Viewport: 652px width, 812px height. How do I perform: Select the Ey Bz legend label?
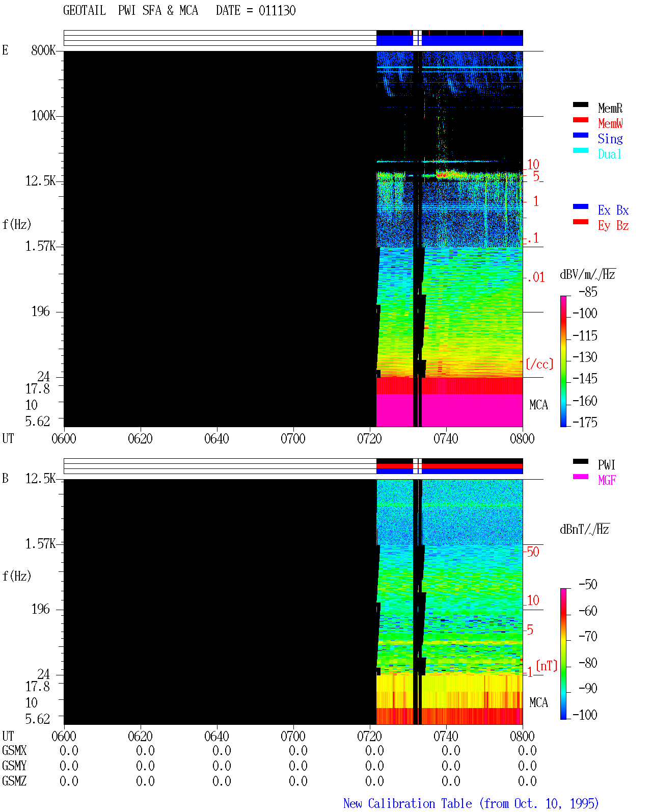[613, 225]
